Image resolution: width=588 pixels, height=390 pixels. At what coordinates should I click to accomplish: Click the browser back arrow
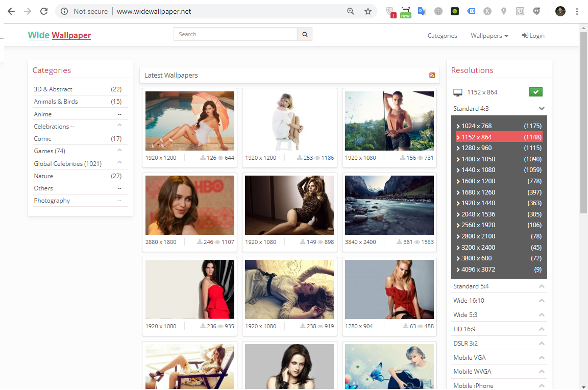(x=11, y=11)
